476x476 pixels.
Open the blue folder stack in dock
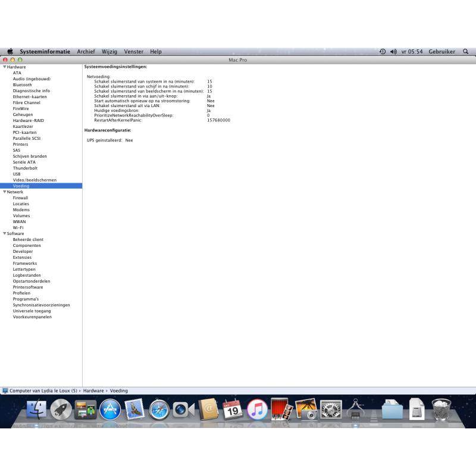coord(392,409)
